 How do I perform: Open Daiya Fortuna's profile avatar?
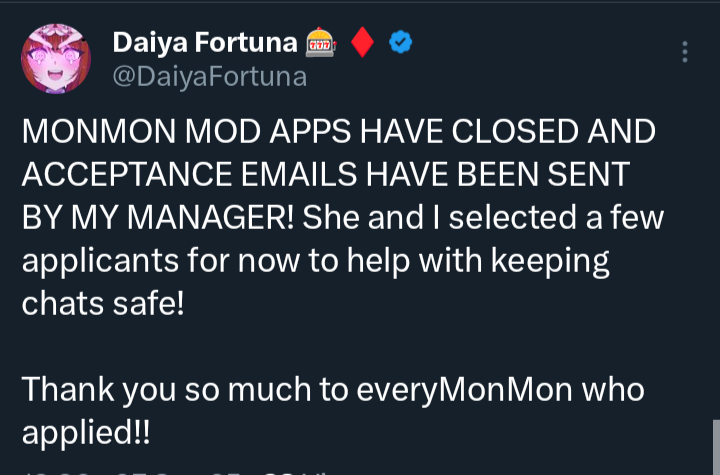click(58, 59)
